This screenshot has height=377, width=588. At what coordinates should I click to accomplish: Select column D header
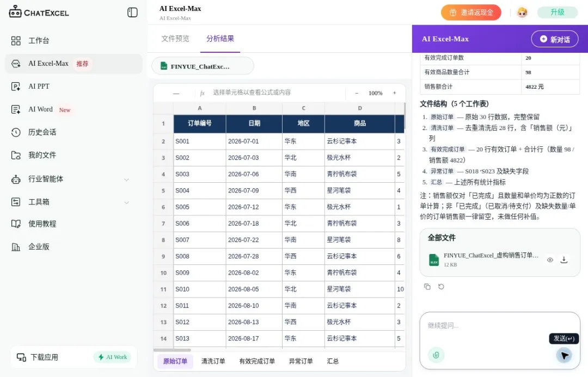360,108
